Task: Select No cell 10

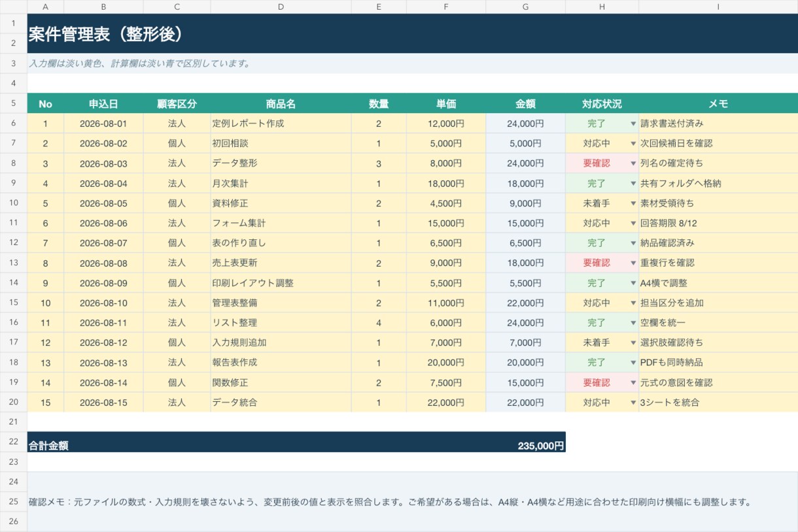Action: [x=45, y=303]
